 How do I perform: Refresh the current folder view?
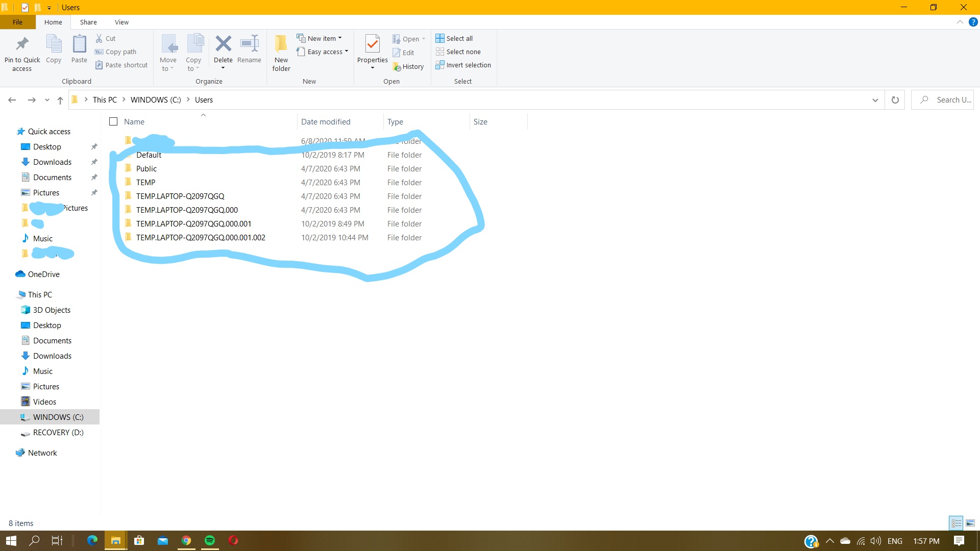[895, 100]
